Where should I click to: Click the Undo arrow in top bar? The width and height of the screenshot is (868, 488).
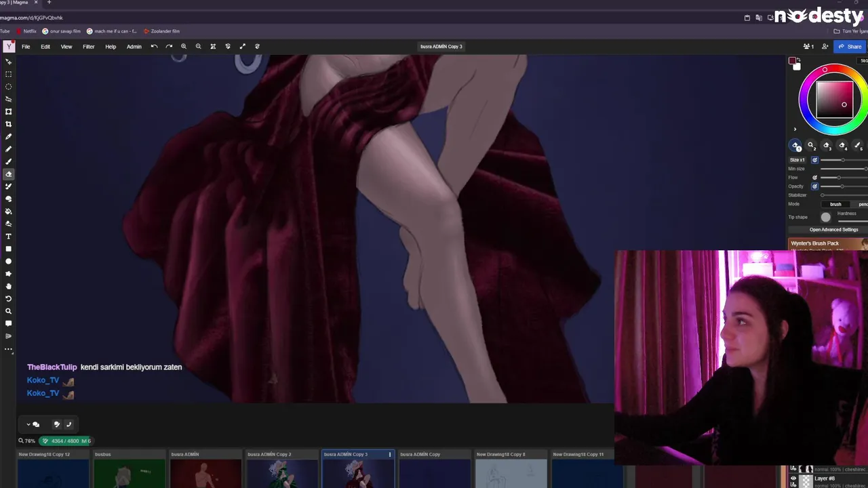pyautogui.click(x=154, y=47)
